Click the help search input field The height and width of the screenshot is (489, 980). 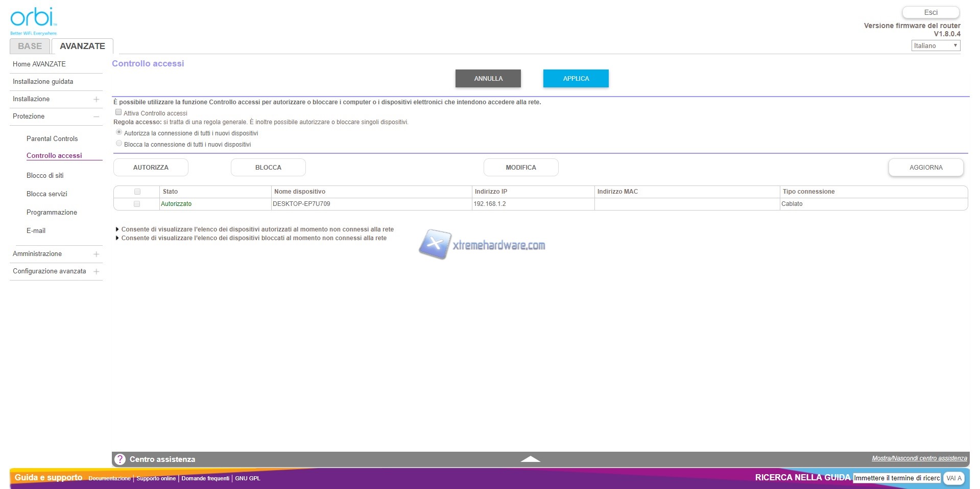pos(896,478)
